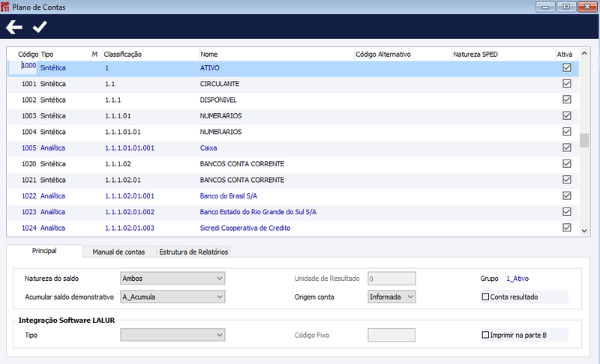Viewport: 600px width, 364px height.
Task: Select Banco do Brasil S/A row
Action: pyautogui.click(x=293, y=196)
